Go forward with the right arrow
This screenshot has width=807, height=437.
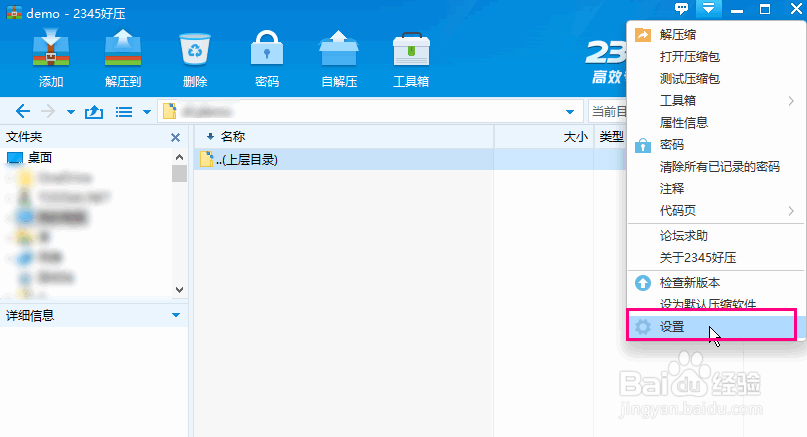[x=48, y=111]
